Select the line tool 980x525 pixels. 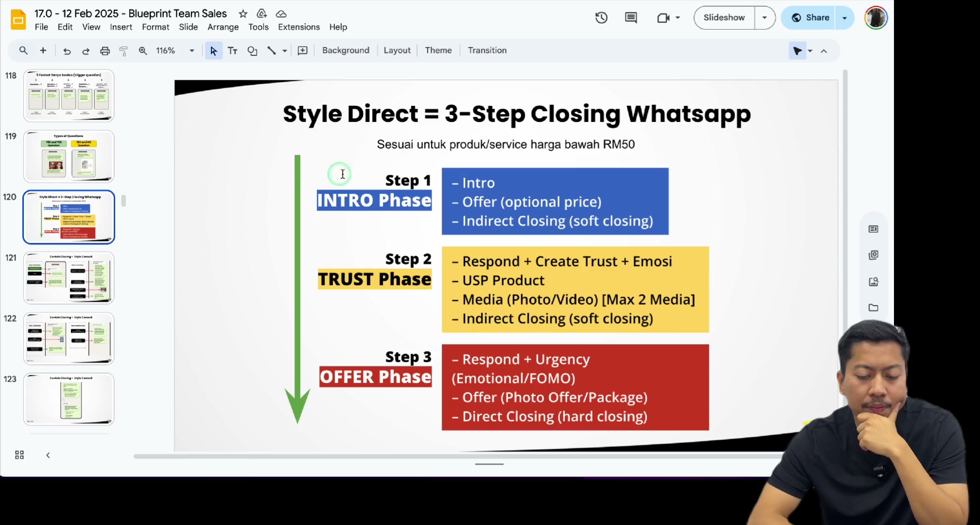point(272,51)
